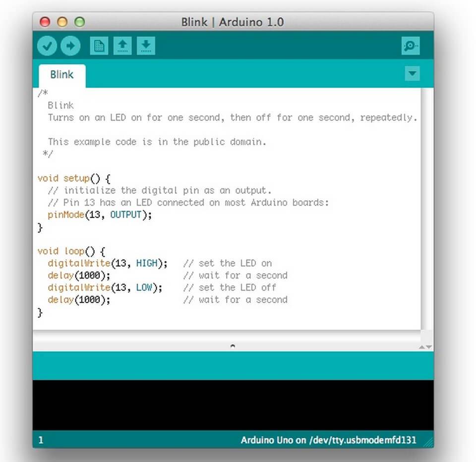Close the Arduino window with the red button
The width and height of the screenshot is (476, 462).
[45, 22]
